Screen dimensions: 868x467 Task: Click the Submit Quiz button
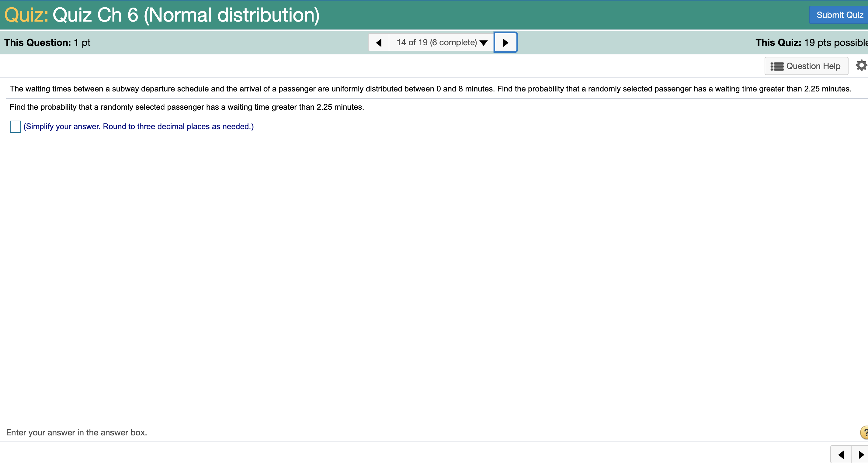[839, 15]
